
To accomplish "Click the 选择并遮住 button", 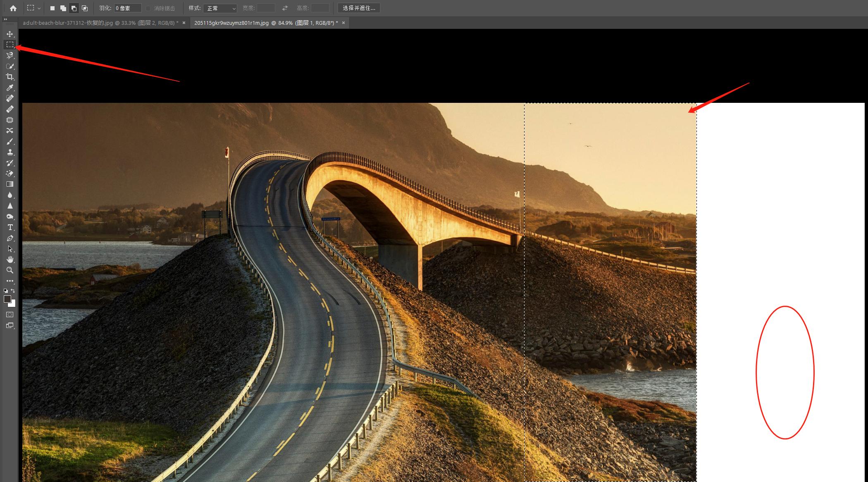I will coord(358,8).
